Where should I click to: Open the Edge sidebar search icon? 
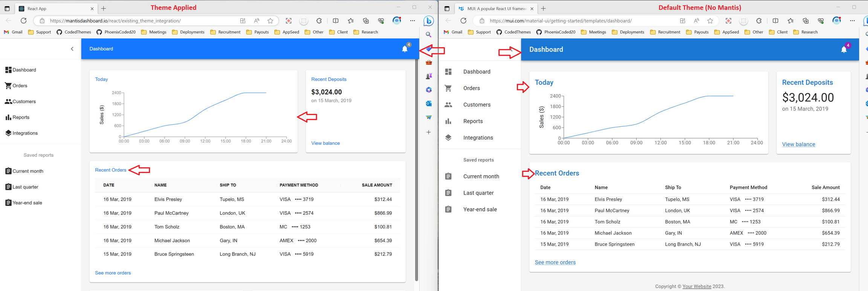coord(429,35)
